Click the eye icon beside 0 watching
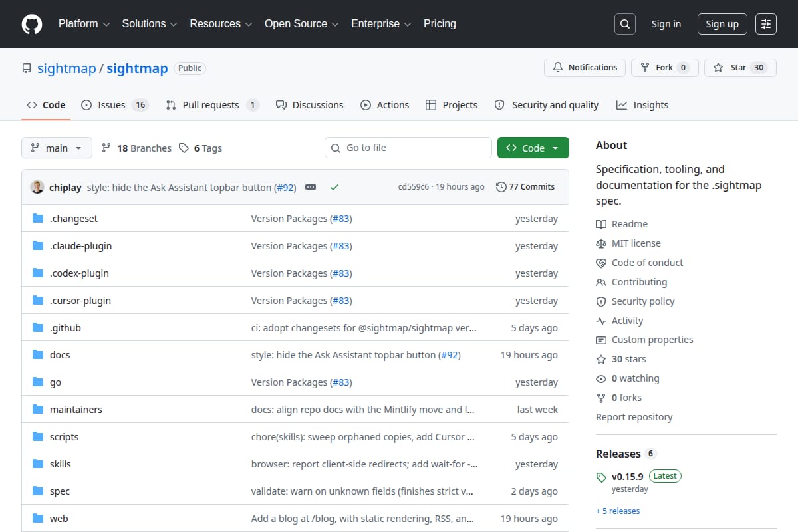Screen dimensions: 798x532 [601, 379]
